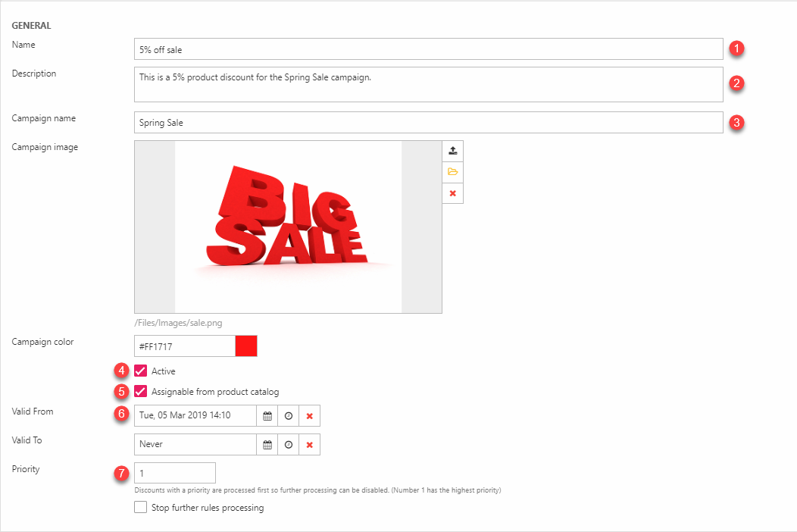Enable Stop further rules processing
Image resolution: width=797 pixels, height=532 pixels.
(x=140, y=508)
